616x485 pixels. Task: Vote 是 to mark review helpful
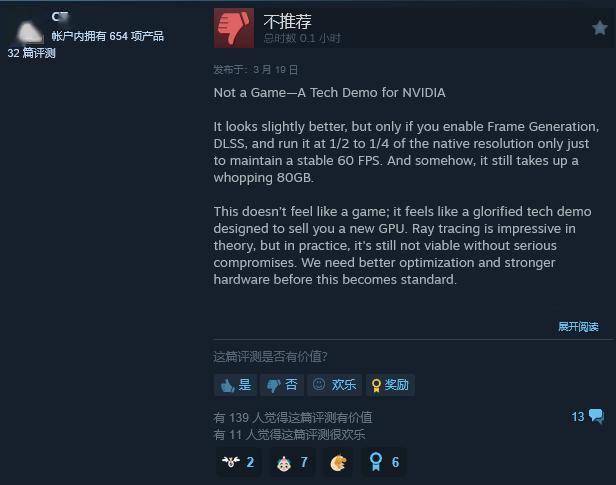coord(235,385)
